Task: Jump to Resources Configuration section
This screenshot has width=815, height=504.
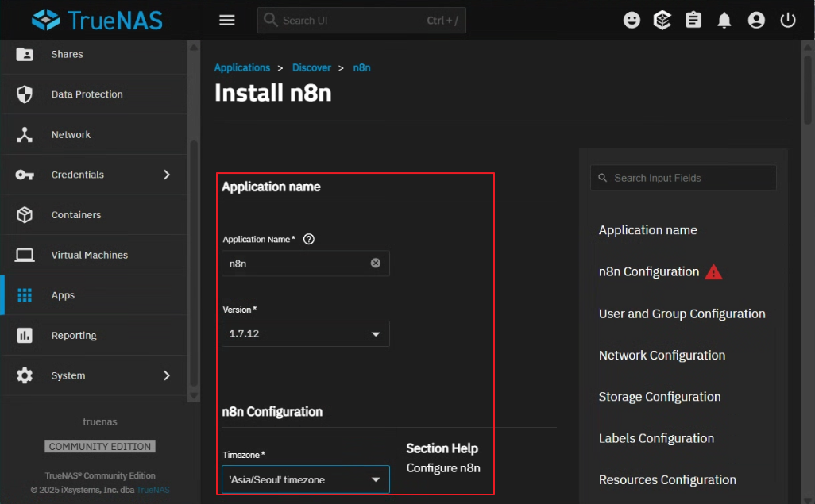Action: pos(667,479)
